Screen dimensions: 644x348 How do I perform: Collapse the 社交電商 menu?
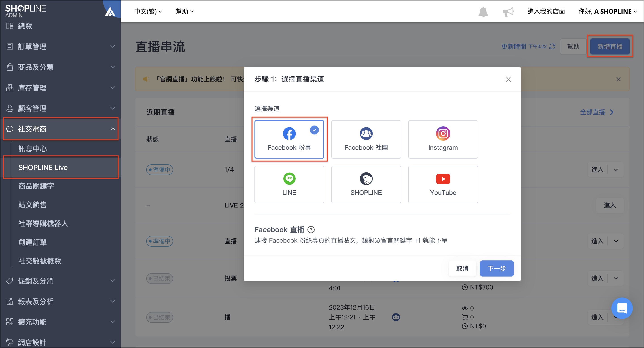pyautogui.click(x=61, y=129)
